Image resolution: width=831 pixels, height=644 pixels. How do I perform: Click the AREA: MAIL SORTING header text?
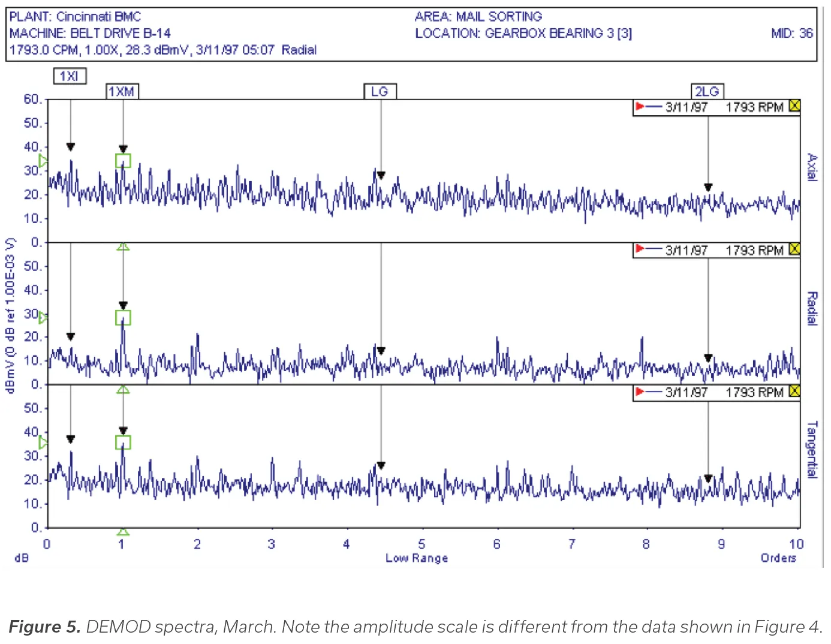(478, 17)
